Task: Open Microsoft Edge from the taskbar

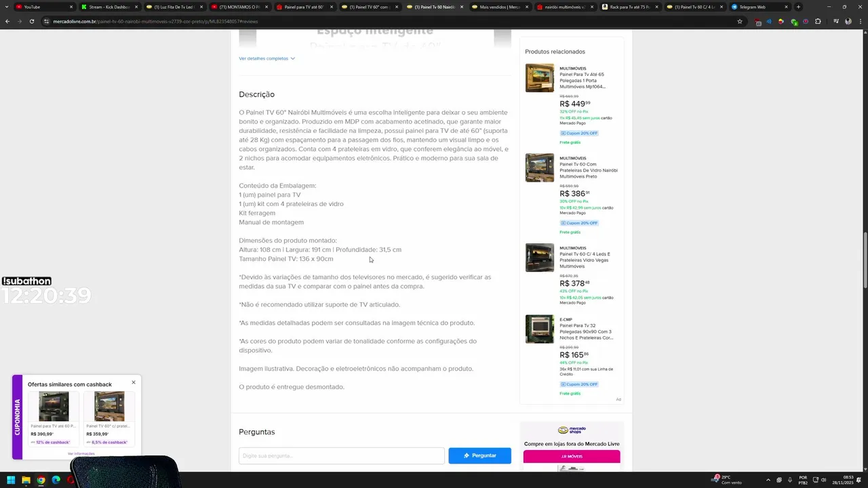Action: click(x=56, y=480)
